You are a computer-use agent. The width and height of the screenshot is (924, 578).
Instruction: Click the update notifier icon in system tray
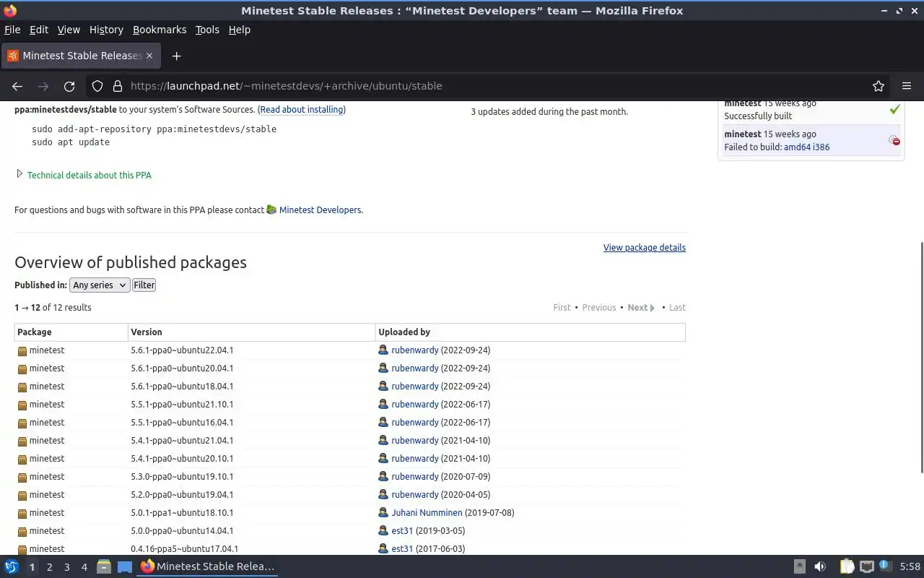[x=884, y=566]
